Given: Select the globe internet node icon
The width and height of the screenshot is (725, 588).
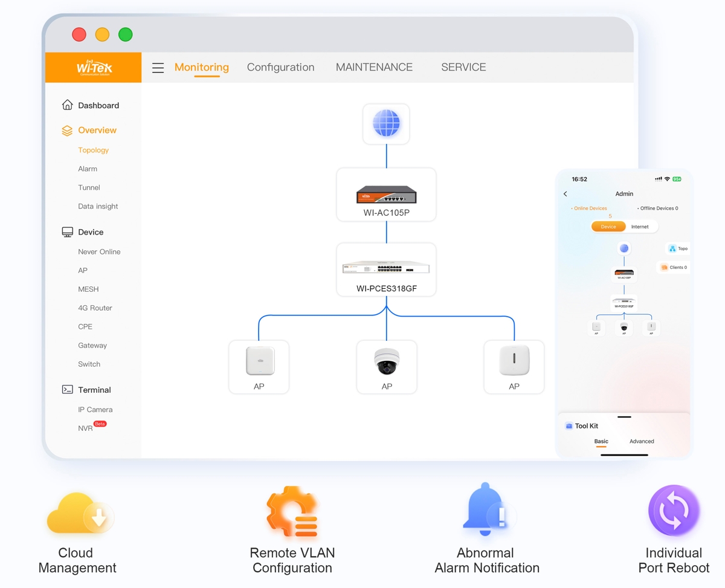Looking at the screenshot, I should point(386,124).
